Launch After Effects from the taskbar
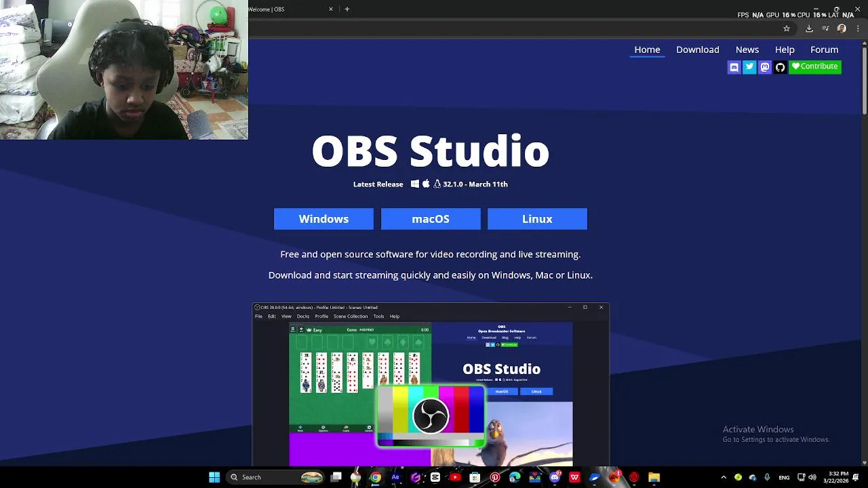868x488 pixels. (x=396, y=477)
